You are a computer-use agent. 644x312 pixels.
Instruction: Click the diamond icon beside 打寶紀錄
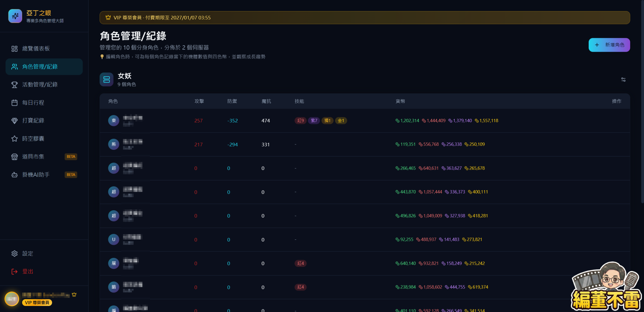click(14, 121)
